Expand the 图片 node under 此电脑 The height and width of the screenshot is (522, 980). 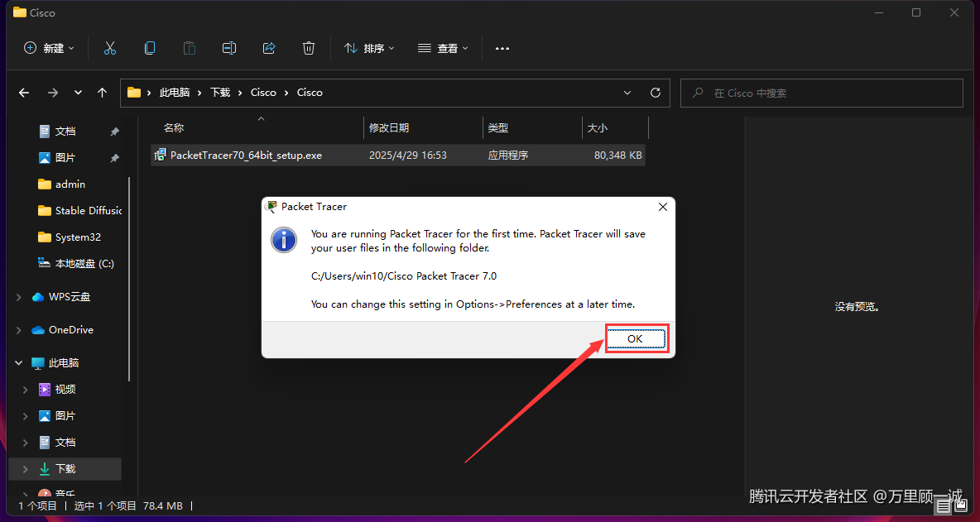[x=26, y=416]
